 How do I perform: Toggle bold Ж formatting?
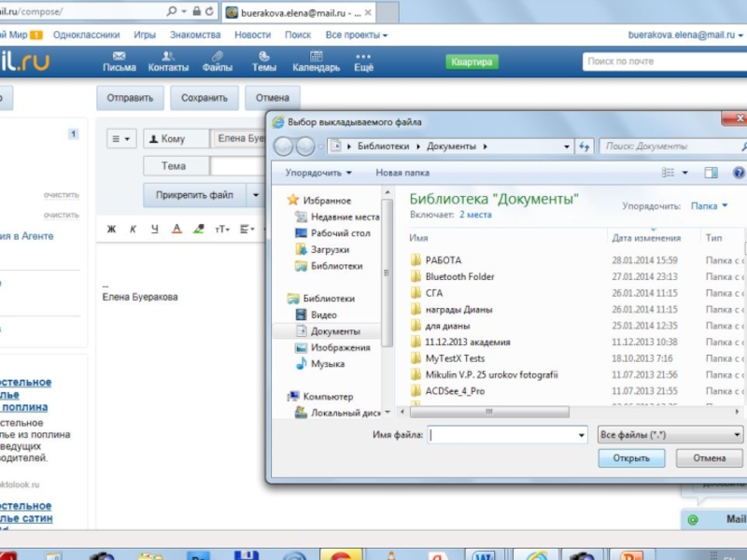(111, 229)
